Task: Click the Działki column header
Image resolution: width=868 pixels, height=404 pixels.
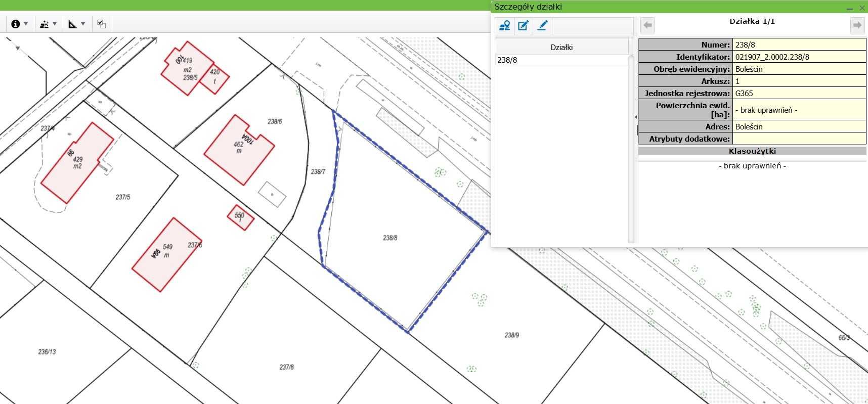Action: click(x=561, y=47)
